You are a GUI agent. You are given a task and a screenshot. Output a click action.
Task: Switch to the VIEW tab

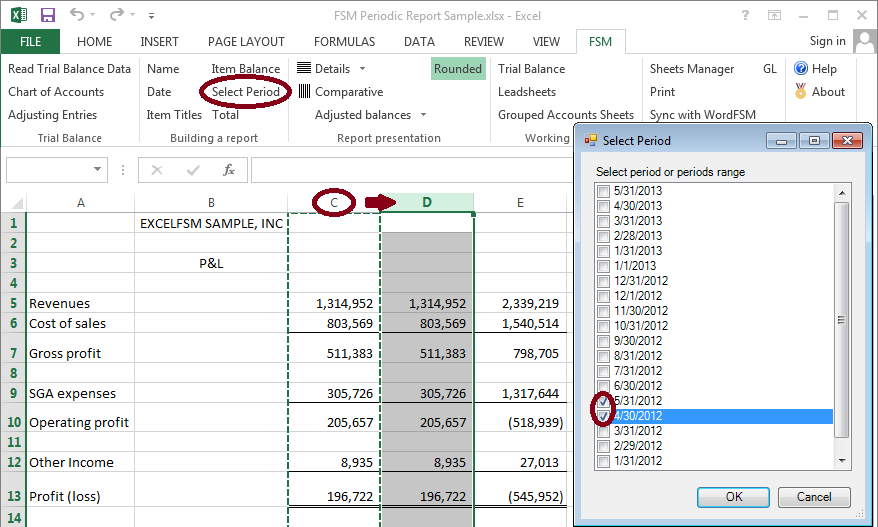pyautogui.click(x=546, y=41)
